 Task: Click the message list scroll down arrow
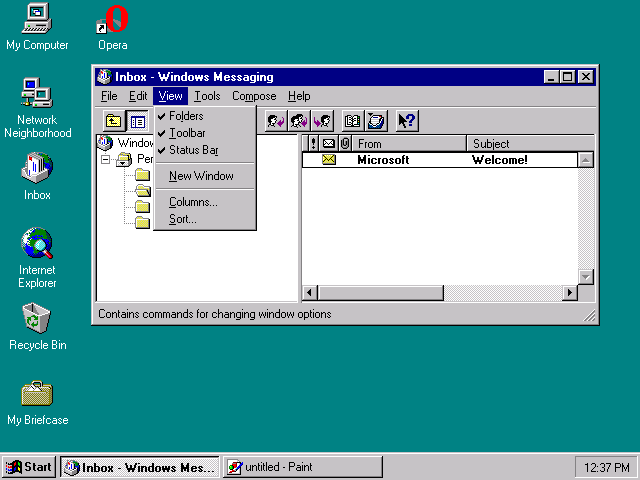click(x=586, y=277)
